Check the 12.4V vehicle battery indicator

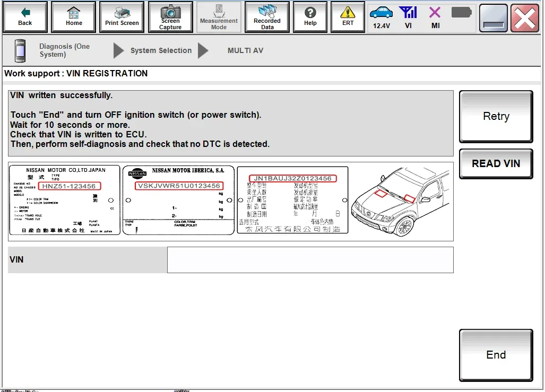382,17
